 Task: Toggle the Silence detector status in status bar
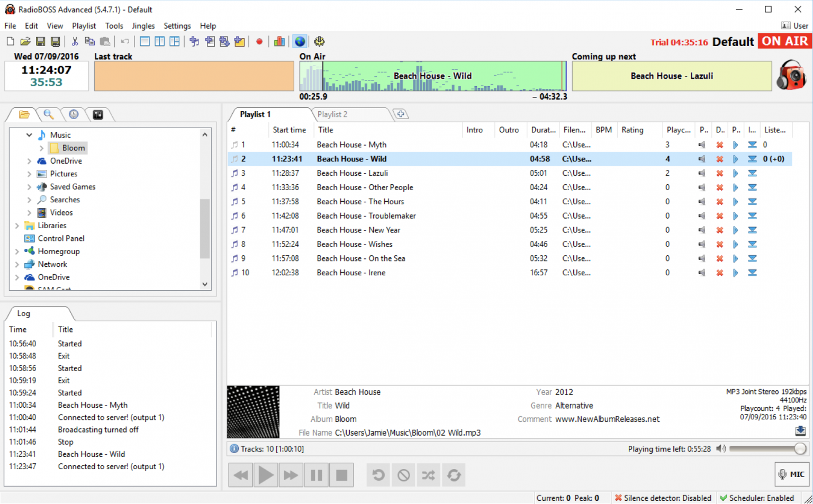(x=663, y=498)
